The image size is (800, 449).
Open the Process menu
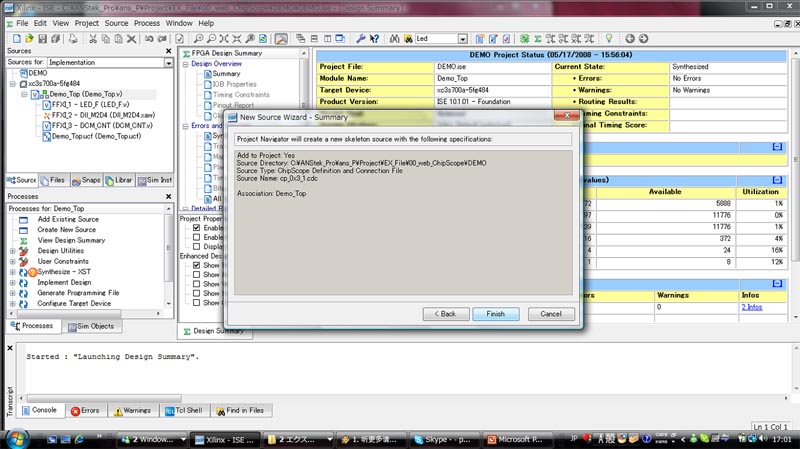147,23
